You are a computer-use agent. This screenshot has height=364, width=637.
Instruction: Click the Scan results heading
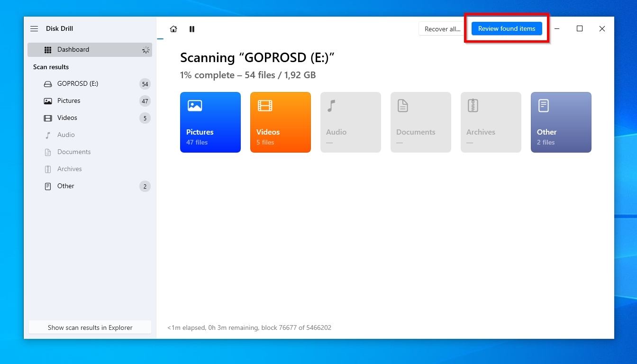[51, 67]
